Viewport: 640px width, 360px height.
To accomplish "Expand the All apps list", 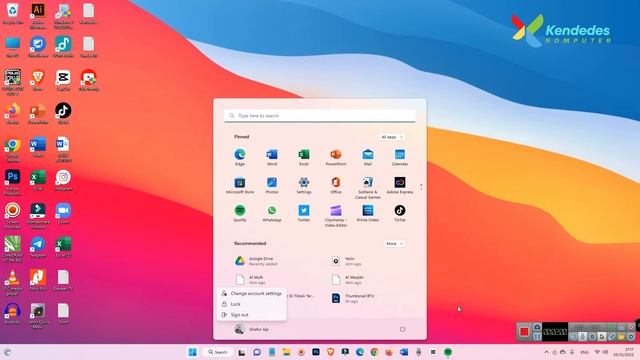I will 391,137.
